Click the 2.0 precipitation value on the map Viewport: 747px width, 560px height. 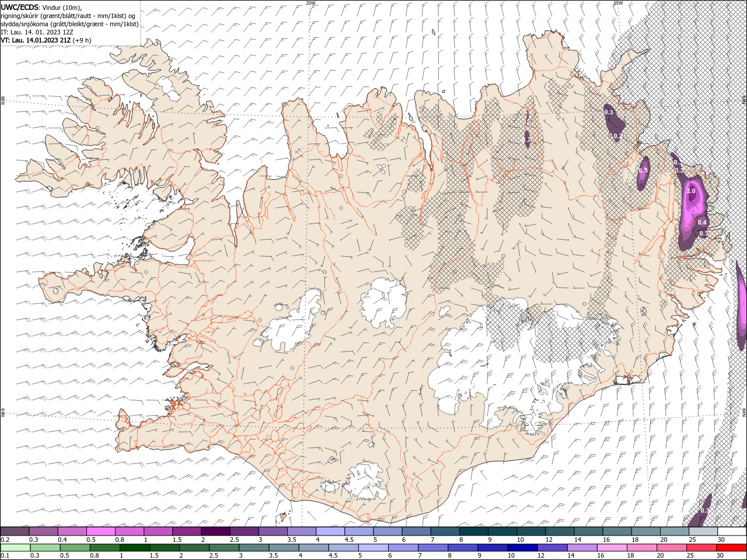click(x=692, y=191)
